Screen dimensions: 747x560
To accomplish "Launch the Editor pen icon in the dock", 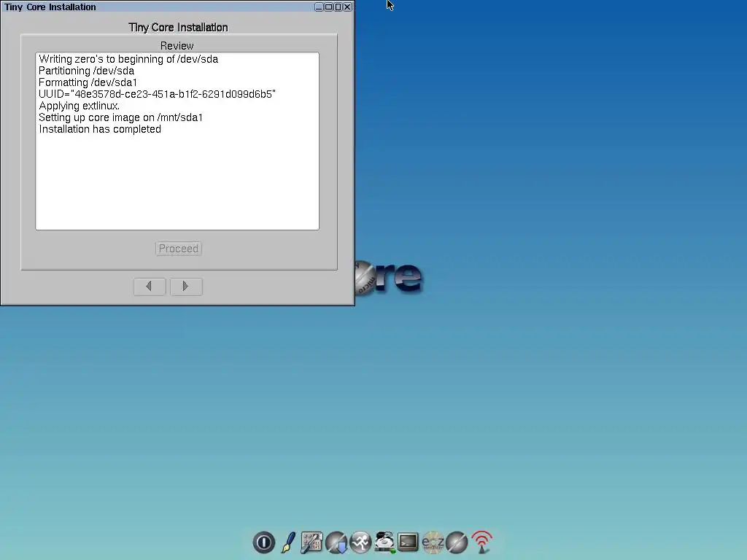I will (x=287, y=542).
